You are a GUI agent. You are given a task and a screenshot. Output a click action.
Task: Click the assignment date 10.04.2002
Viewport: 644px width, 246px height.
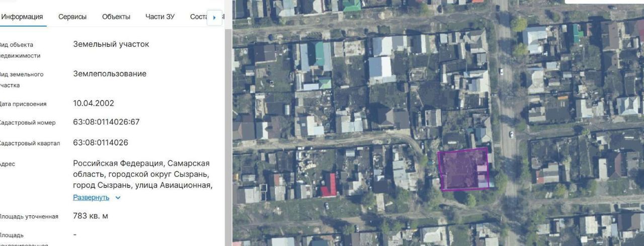coord(94,103)
